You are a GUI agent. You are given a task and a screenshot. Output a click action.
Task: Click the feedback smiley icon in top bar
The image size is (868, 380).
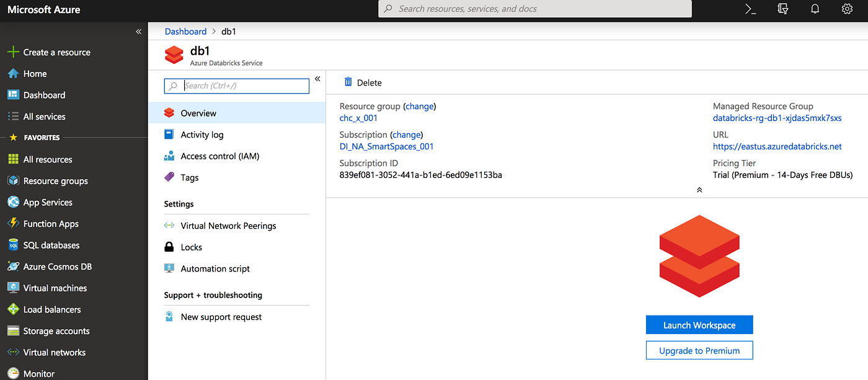[x=782, y=9]
